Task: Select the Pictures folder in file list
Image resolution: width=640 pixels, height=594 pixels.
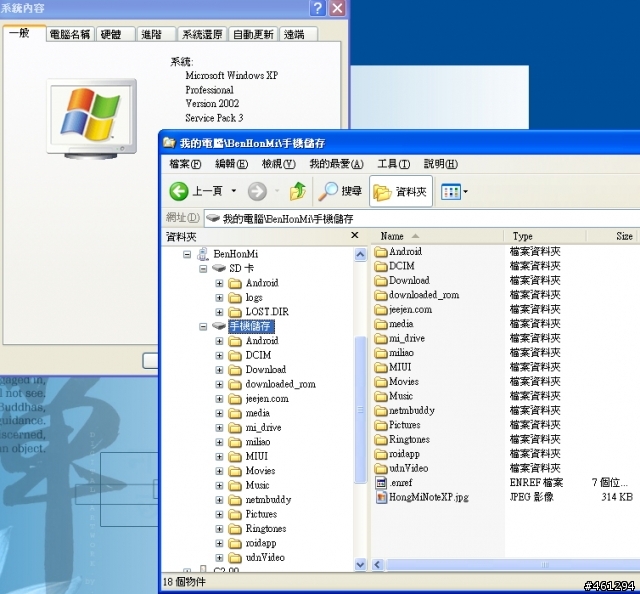Action: coord(398,425)
